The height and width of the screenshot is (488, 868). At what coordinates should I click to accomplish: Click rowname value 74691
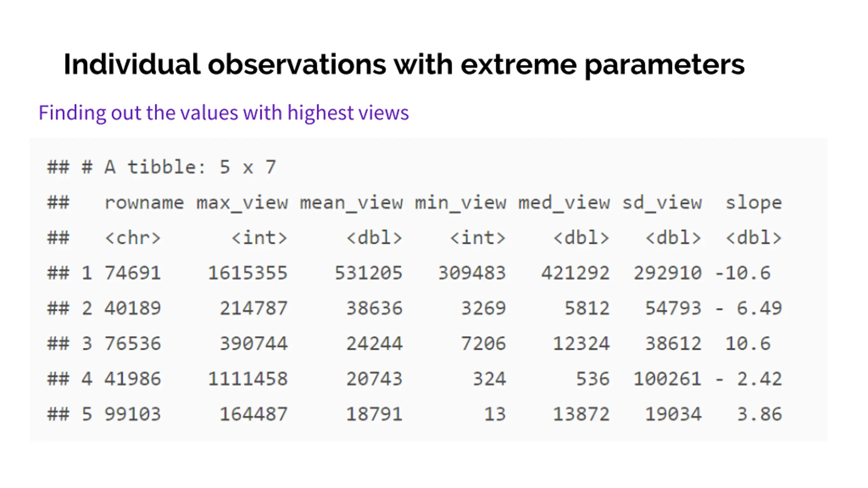click(133, 273)
